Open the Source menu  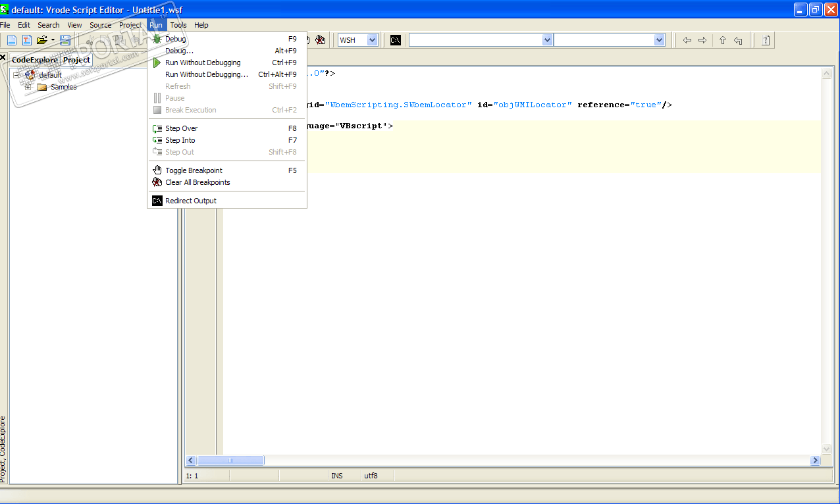point(101,25)
